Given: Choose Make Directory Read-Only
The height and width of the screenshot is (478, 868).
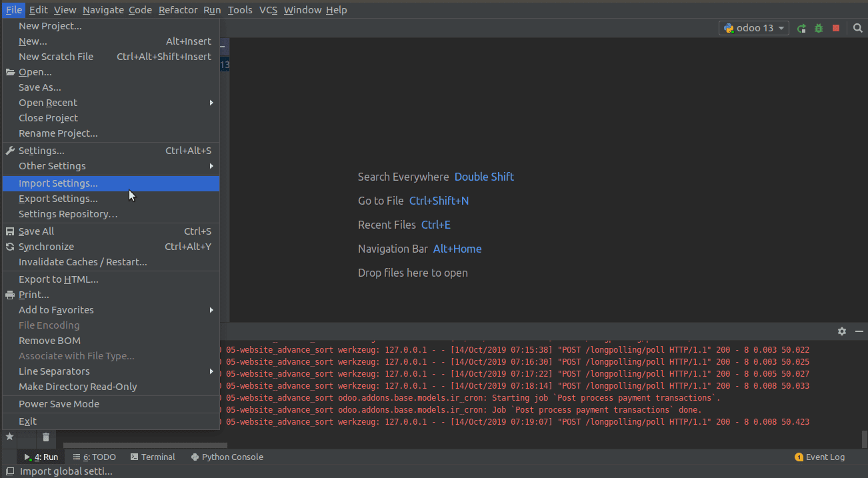Looking at the screenshot, I should (111, 387).
